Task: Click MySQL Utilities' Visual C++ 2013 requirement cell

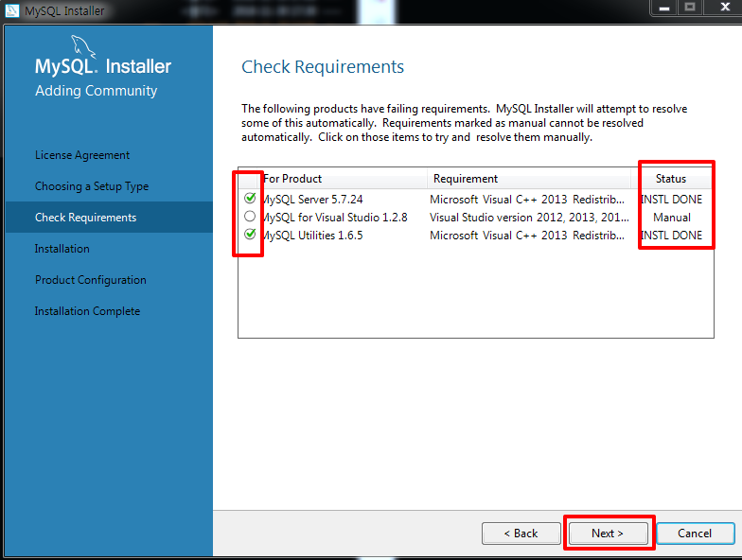Action: 526,235
